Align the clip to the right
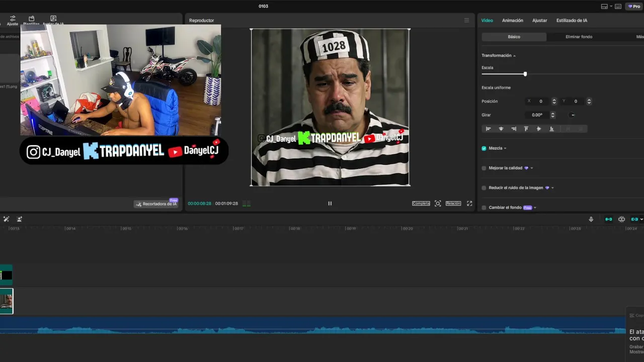The image size is (644, 362). click(514, 129)
